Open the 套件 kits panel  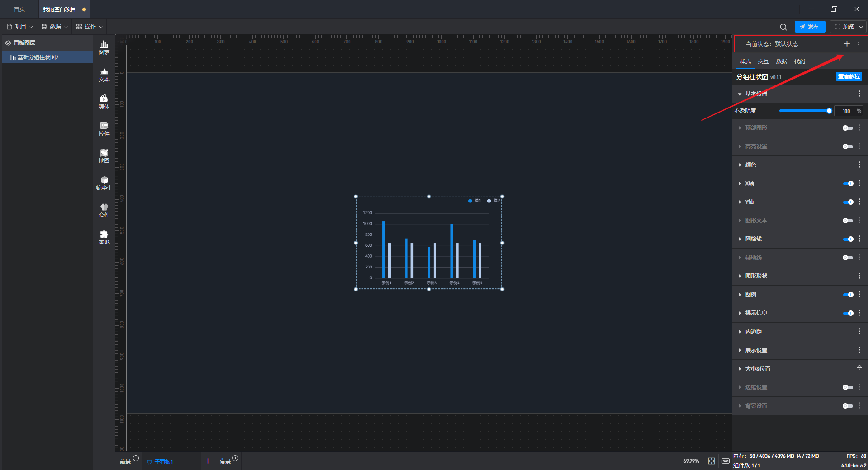pos(104,210)
